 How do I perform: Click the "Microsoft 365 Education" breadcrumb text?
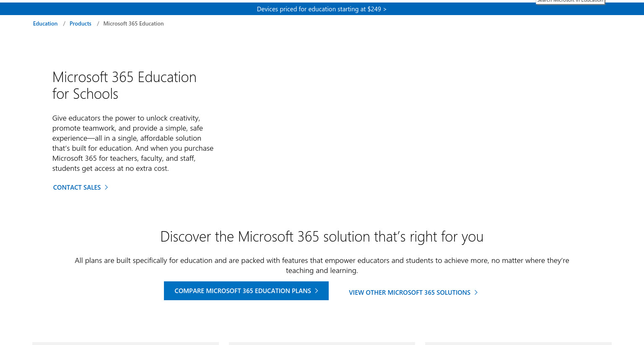pos(133,23)
